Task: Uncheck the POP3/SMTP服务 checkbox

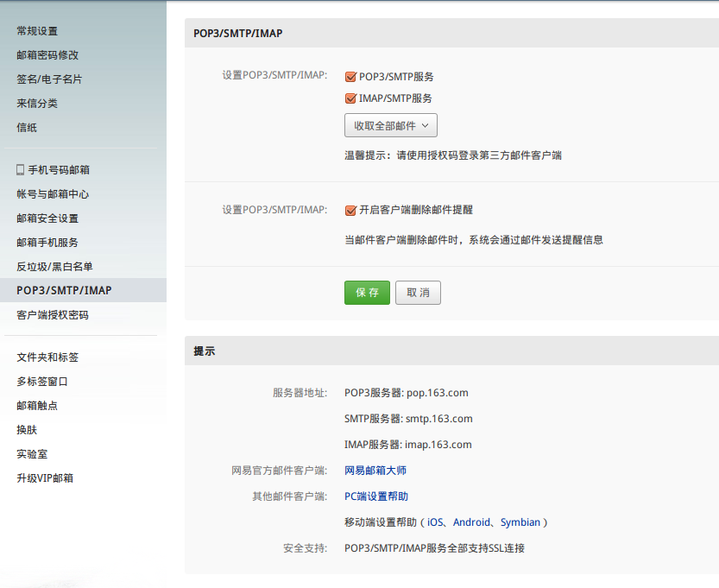Action: pyautogui.click(x=350, y=77)
